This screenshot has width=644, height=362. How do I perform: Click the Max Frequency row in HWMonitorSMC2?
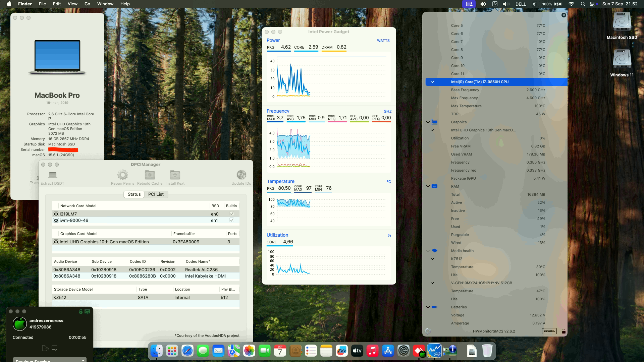point(496,98)
